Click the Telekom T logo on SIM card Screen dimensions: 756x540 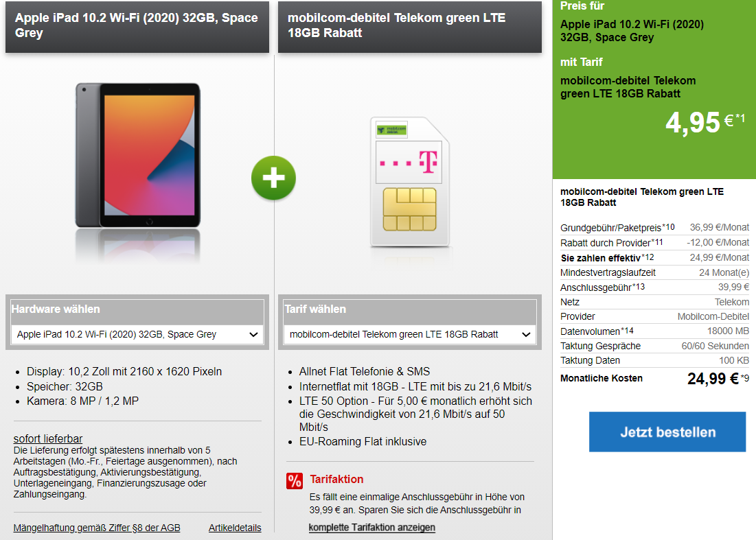(428, 161)
